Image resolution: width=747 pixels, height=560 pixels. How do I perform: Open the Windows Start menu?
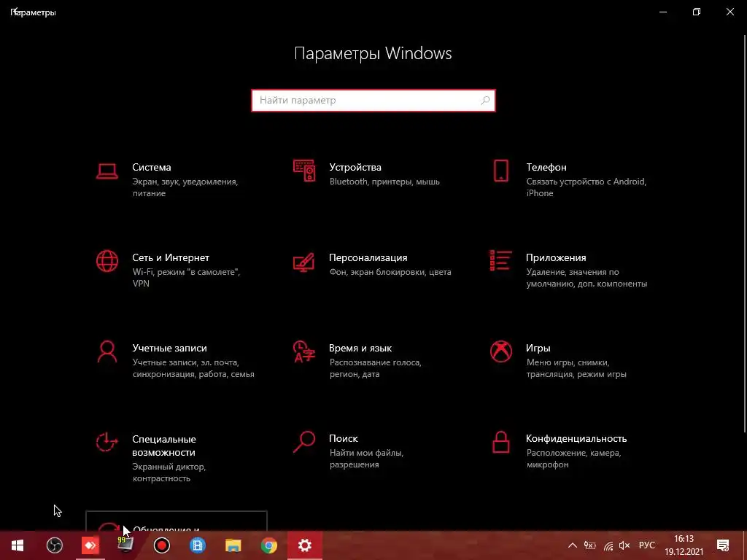pos(18,545)
